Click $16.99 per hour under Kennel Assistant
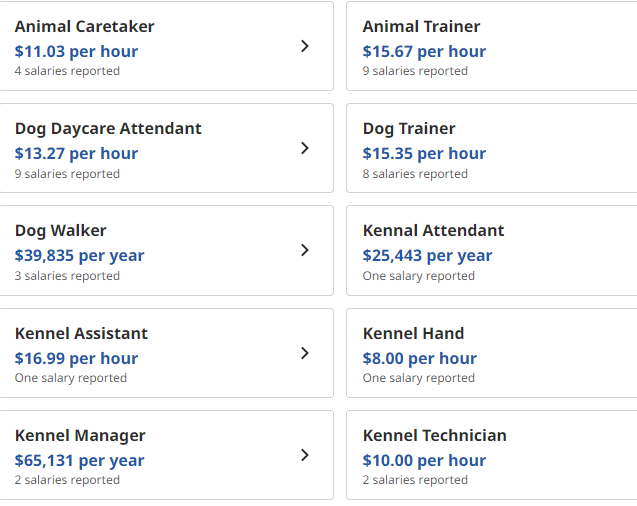Viewport: 637px width, 506px height. (76, 359)
